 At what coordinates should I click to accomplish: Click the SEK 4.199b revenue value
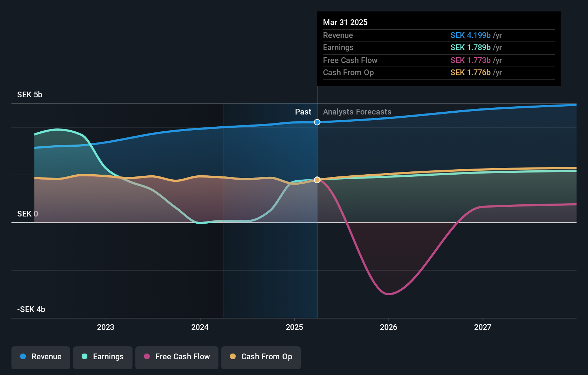[x=471, y=35]
